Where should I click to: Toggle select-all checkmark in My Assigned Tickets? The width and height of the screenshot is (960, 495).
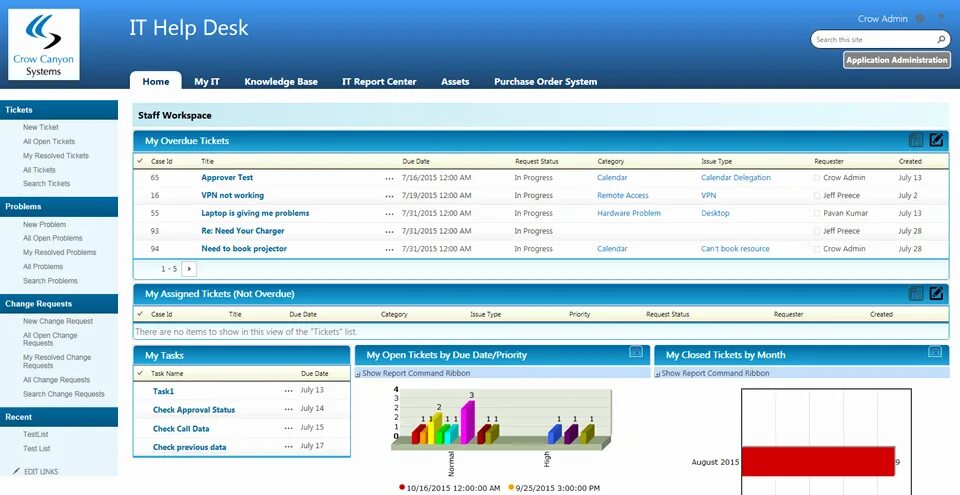click(x=140, y=314)
